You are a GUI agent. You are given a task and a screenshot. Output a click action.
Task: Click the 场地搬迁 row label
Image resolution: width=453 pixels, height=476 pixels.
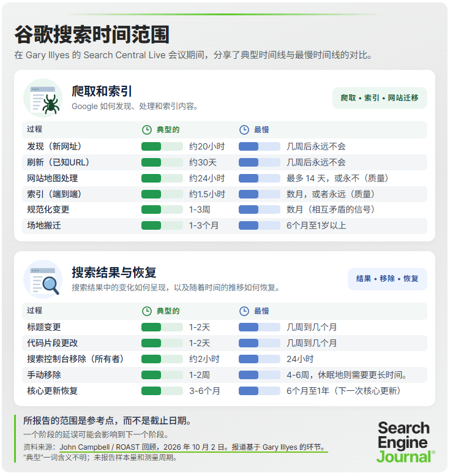coord(44,225)
